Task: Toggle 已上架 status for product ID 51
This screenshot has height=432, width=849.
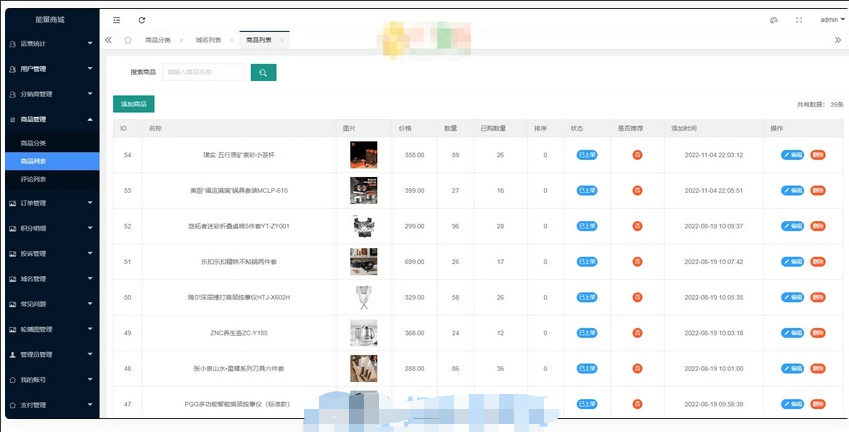Action: [x=587, y=262]
